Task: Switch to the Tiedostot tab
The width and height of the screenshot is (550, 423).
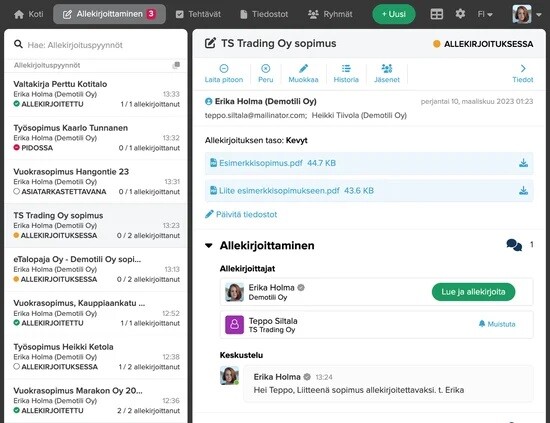Action: point(264,14)
